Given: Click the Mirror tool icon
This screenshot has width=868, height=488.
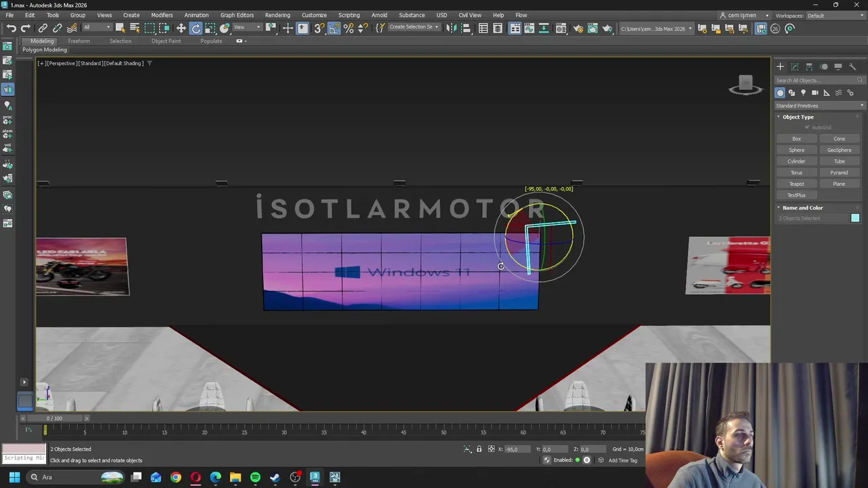Looking at the screenshot, I should pos(451,28).
